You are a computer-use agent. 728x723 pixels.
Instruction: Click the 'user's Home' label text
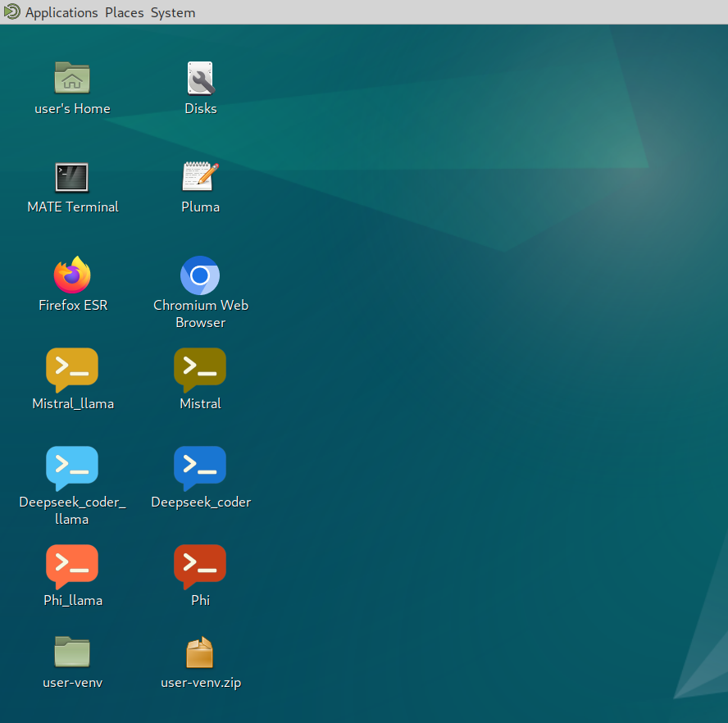pyautogui.click(x=72, y=108)
